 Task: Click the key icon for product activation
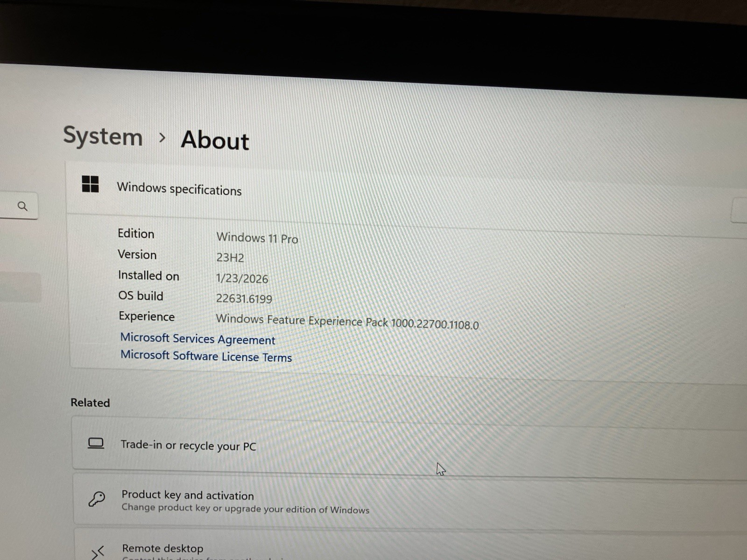97,499
